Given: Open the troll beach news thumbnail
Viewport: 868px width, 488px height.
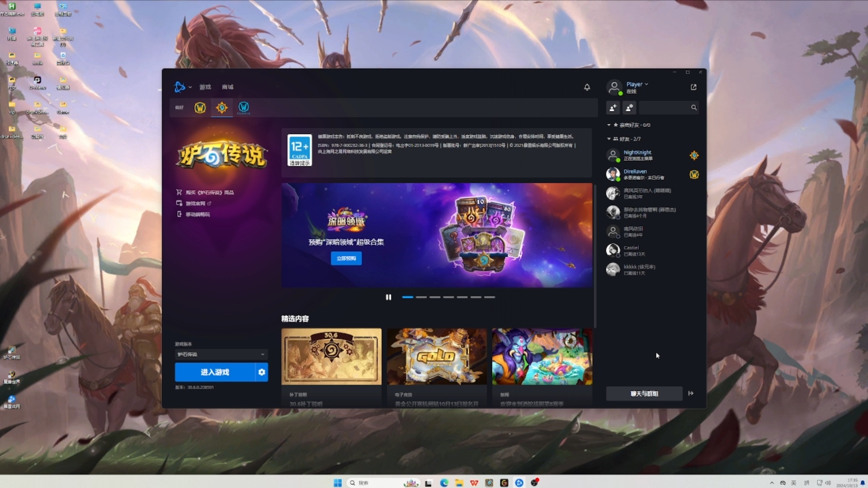Looking at the screenshot, I should pos(542,357).
